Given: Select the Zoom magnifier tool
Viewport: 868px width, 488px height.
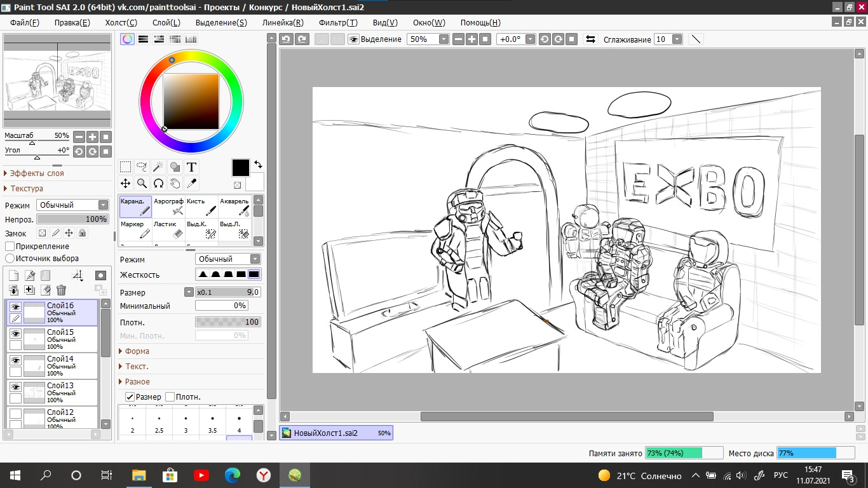Looking at the screenshot, I should [142, 184].
